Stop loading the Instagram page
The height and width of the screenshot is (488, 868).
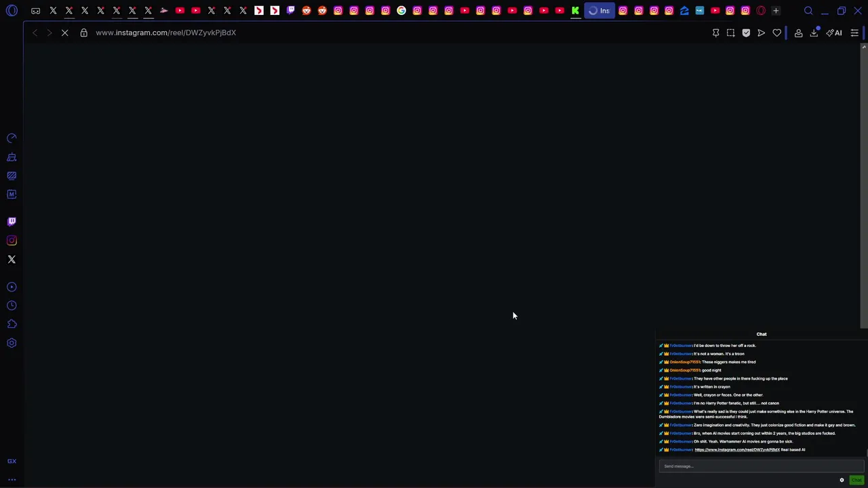click(x=65, y=33)
